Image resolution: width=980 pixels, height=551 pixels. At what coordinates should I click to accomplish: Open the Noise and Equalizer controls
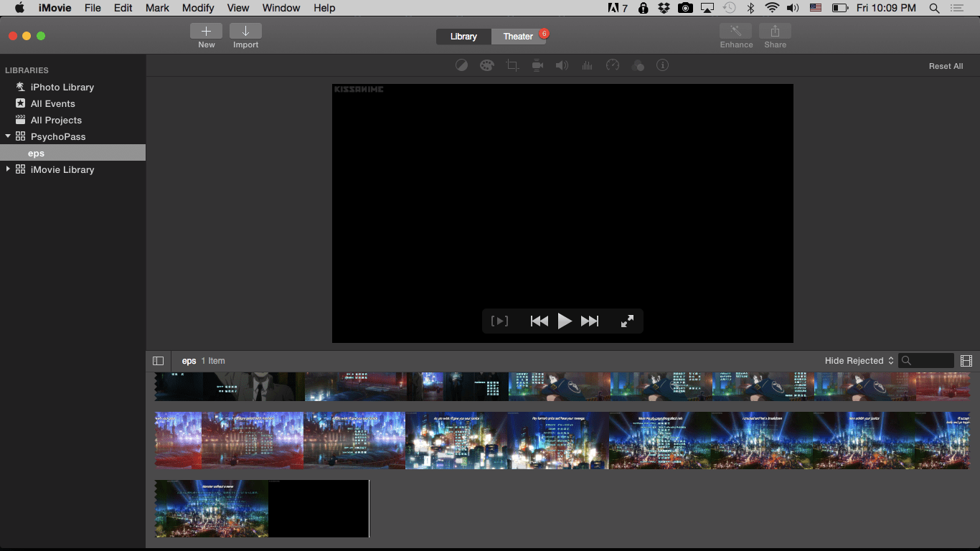click(x=587, y=65)
